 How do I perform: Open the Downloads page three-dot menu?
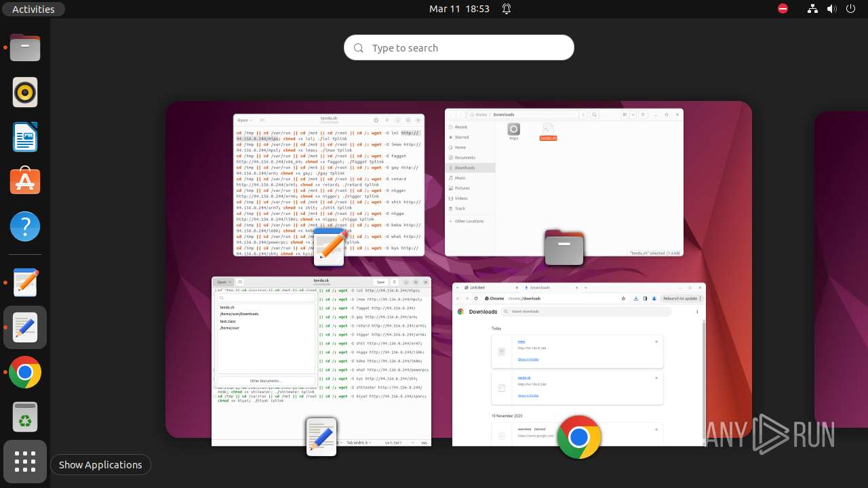tap(697, 312)
